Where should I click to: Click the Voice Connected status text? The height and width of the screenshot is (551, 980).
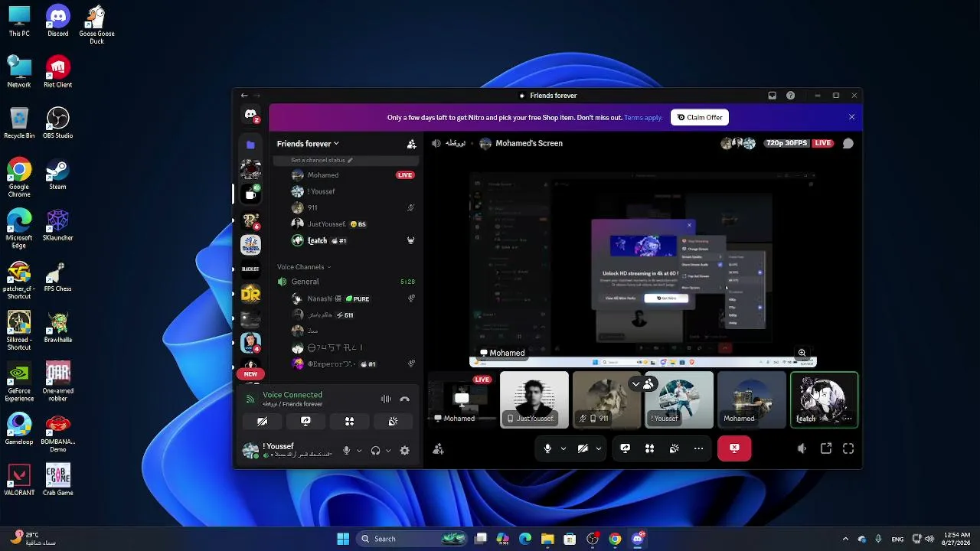[x=292, y=395]
